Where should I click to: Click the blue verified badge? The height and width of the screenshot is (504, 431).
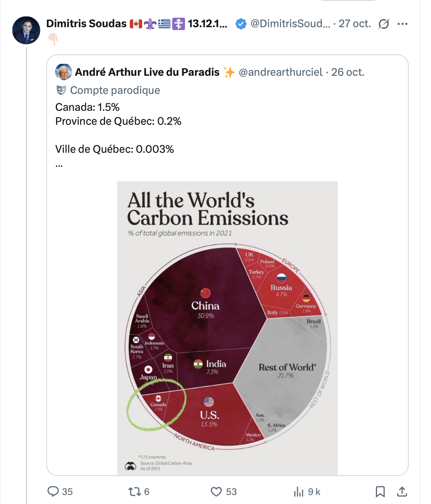[241, 24]
